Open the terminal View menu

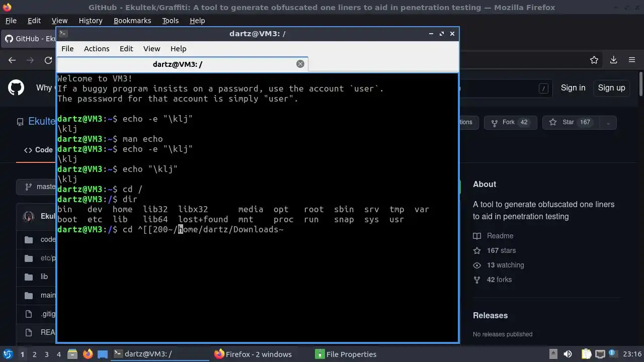[x=151, y=49]
